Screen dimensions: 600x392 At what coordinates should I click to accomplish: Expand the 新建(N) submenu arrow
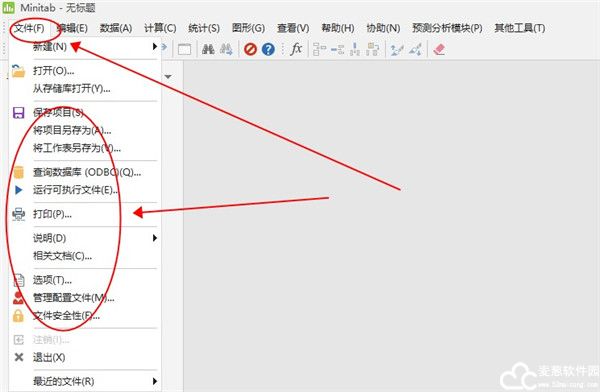pyautogui.click(x=155, y=46)
